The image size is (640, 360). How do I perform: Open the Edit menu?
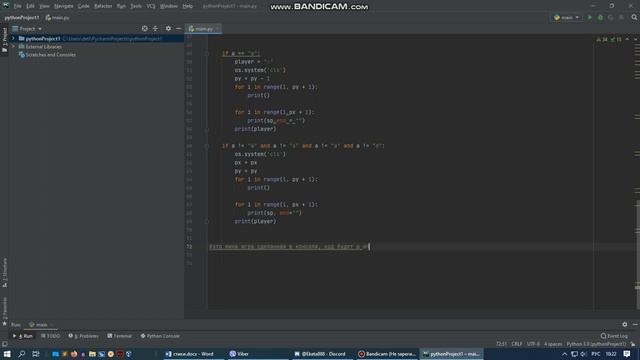tap(30, 6)
